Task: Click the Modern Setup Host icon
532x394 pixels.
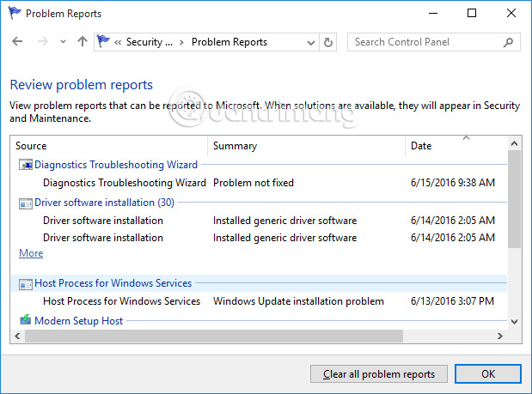Action: [x=26, y=320]
